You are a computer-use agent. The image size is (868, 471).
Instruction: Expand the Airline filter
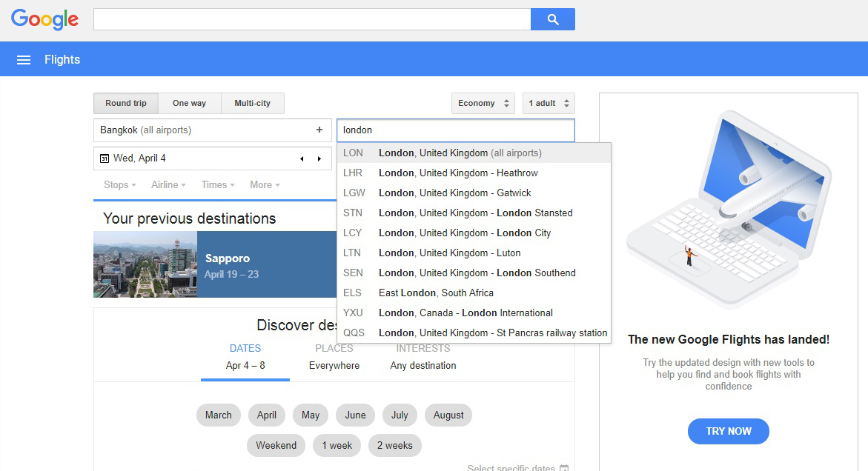coord(168,184)
